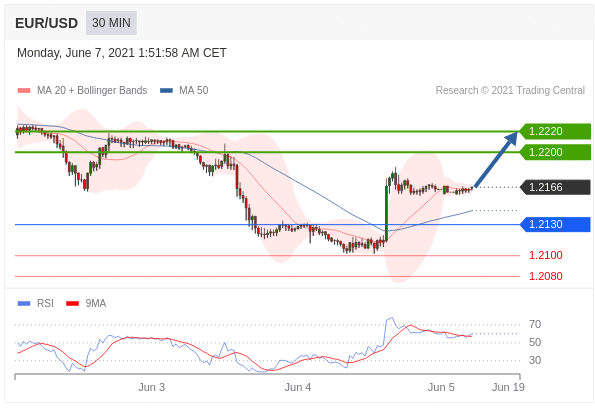This screenshot has width=595, height=408.
Task: Click the Jun 4 date axis marker
Action: tap(298, 387)
